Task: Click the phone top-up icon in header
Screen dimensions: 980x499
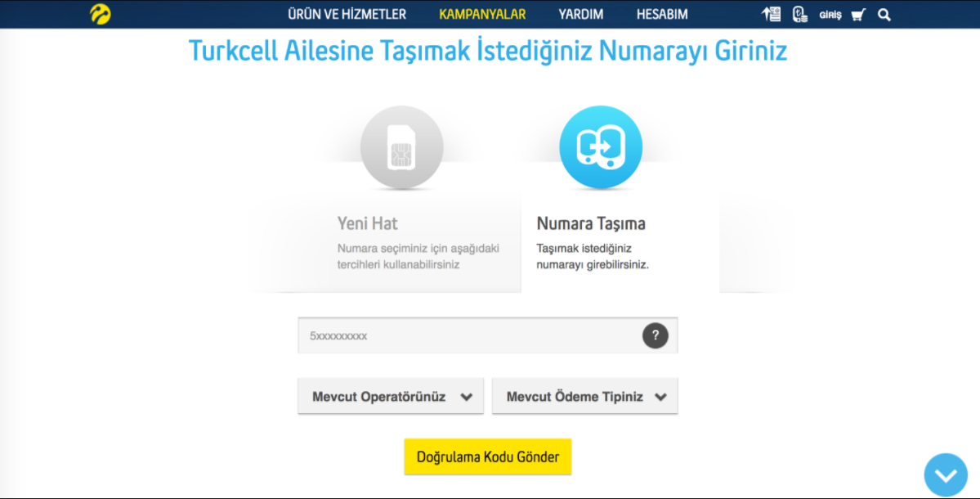Action: point(799,15)
